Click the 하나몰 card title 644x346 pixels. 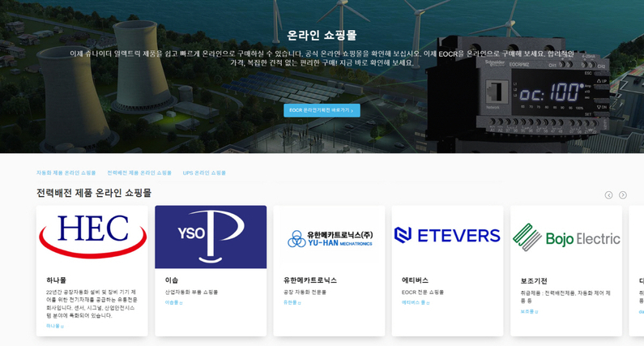tap(56, 280)
